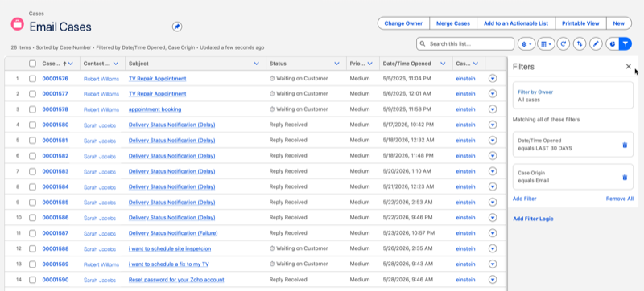Viewport: 644px width, 291px height.
Task: Click the sort arrows icon in toolbar
Action: tap(579, 44)
